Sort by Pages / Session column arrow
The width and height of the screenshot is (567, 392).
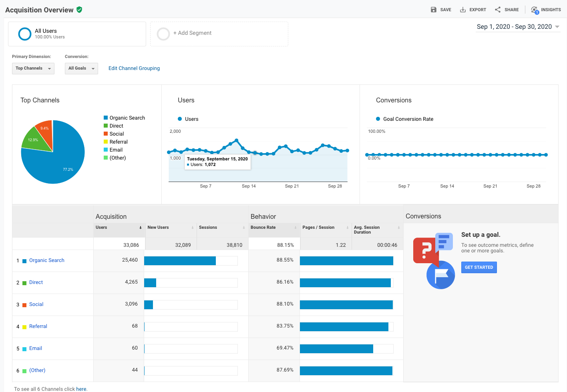click(347, 228)
